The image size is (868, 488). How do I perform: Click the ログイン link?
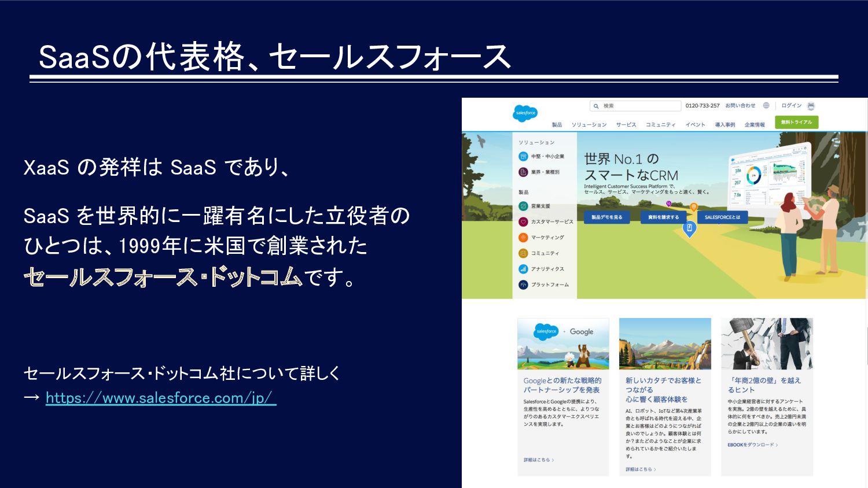click(x=791, y=106)
